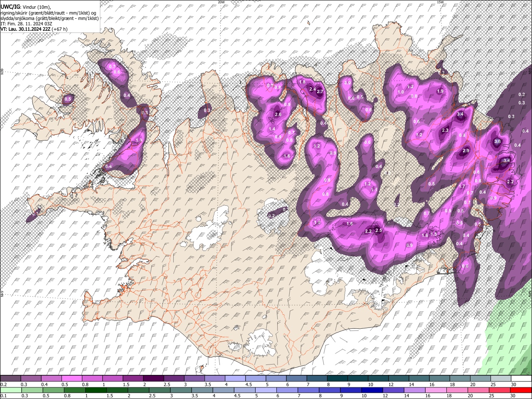Image resolution: width=532 pixels, height=399 pixels.
Task: Select lower legend pale green swatch 0.1–0.3
Action: tap(10, 390)
